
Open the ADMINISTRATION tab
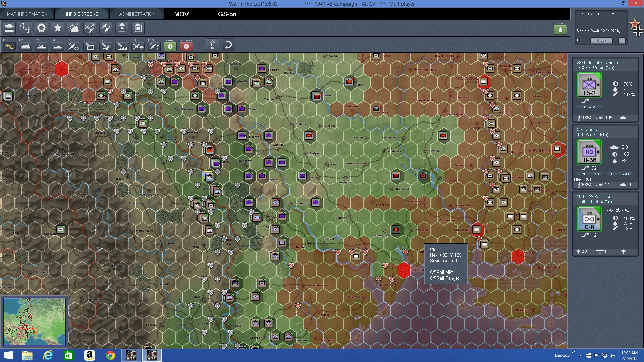[x=137, y=14]
